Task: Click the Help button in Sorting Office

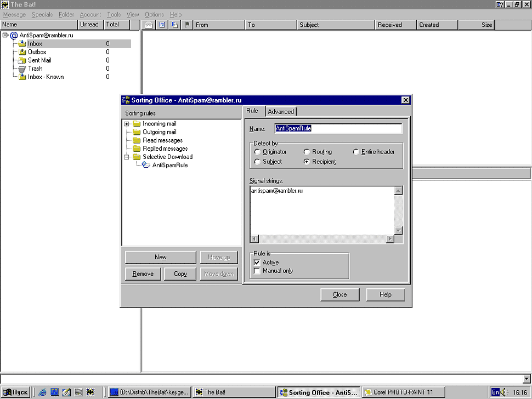Action: click(386, 294)
